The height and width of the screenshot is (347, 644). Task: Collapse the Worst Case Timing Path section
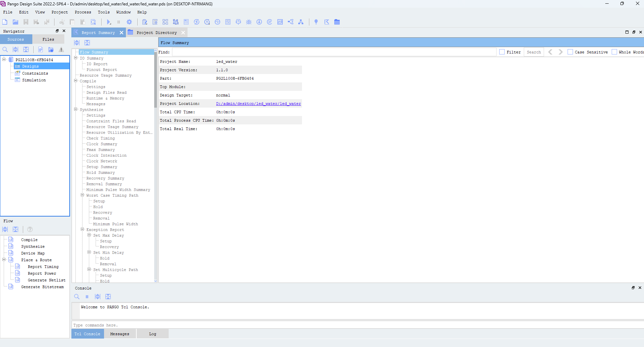click(x=82, y=195)
